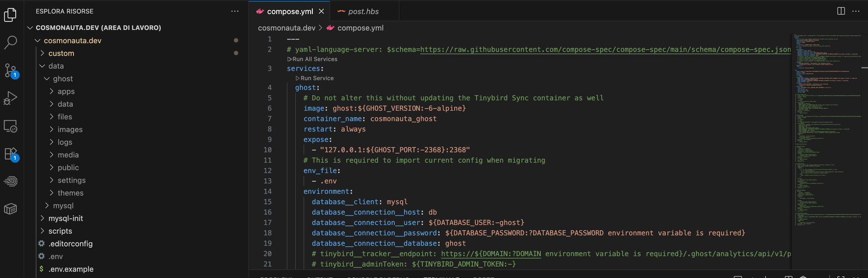This screenshot has height=278, width=868.
Task: Open the Explorer view icon
Action: 10,15
